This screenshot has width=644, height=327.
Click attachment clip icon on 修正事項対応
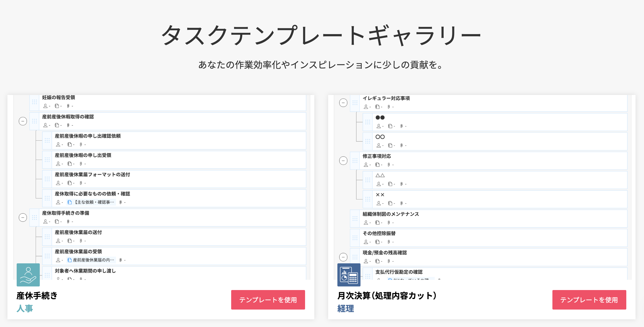coord(389,165)
